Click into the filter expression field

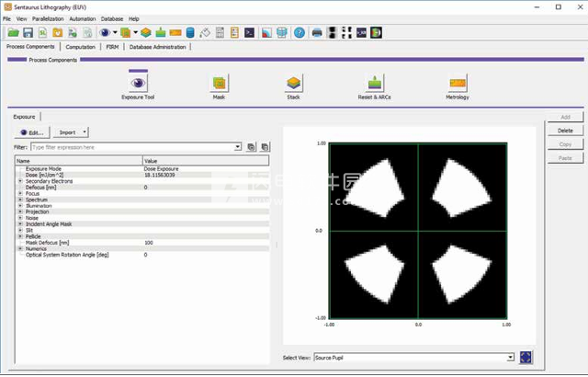[x=132, y=147]
